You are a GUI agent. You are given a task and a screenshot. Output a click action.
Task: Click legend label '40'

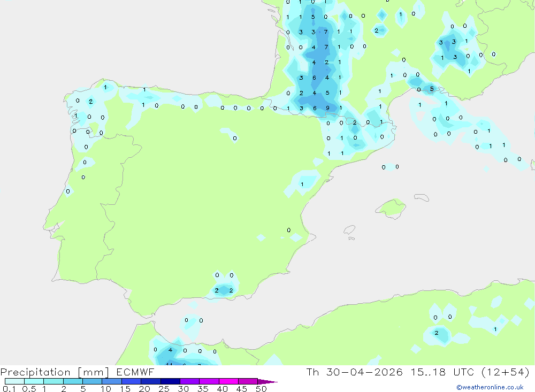[222, 389]
